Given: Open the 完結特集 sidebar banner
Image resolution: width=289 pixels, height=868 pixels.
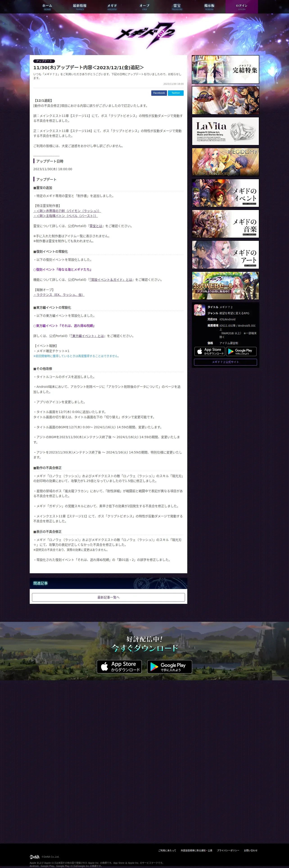Looking at the screenshot, I should (225, 69).
